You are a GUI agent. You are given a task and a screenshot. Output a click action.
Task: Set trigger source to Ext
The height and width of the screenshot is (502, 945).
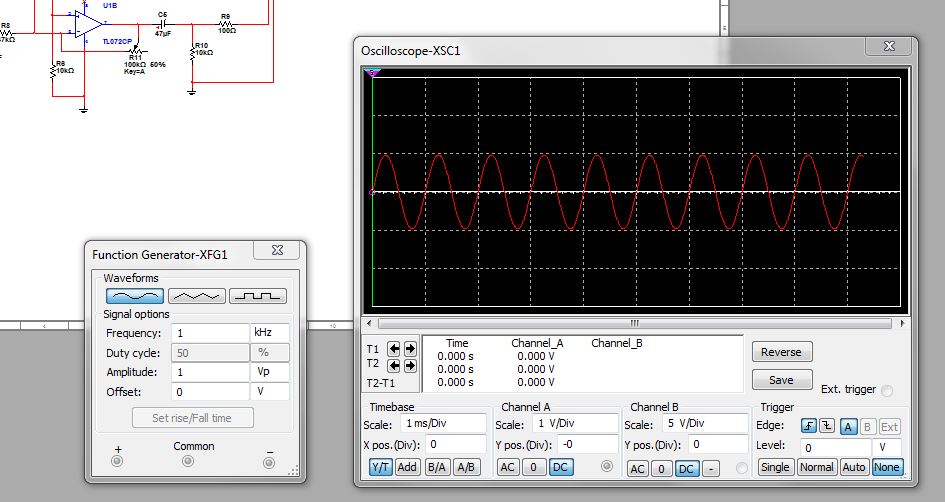coord(890,427)
